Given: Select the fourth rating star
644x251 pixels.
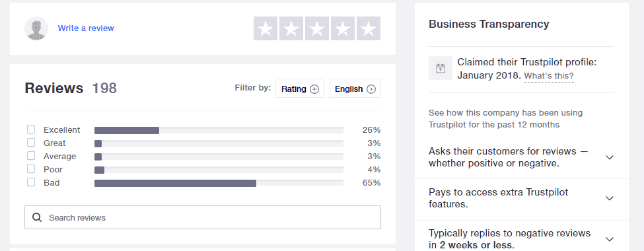Looking at the screenshot, I should 343,28.
